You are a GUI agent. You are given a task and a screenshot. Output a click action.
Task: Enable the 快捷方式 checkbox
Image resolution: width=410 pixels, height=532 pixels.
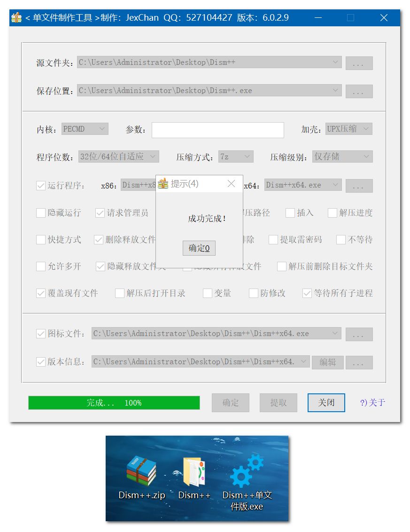(x=41, y=240)
